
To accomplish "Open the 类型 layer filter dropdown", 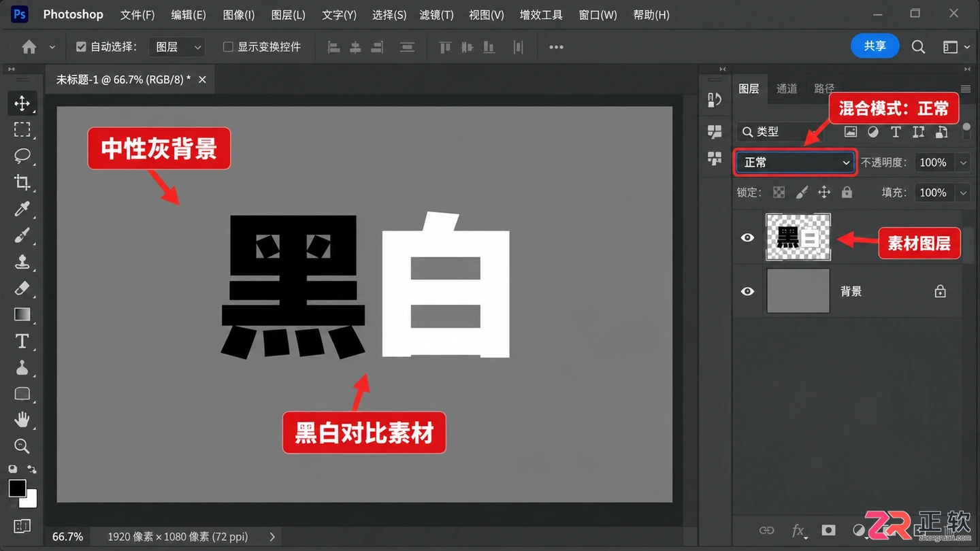I will pos(780,132).
